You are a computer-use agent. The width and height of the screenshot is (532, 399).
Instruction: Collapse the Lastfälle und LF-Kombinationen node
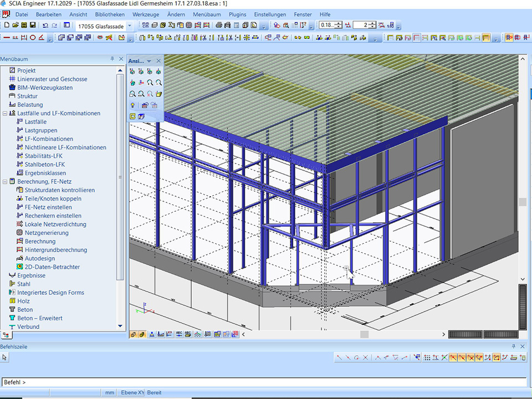5,113
